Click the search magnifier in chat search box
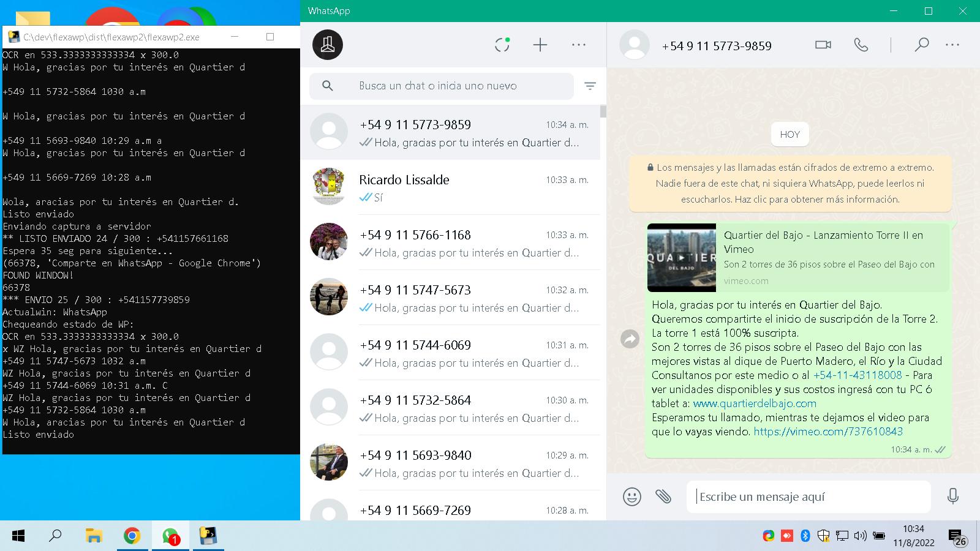 point(328,86)
